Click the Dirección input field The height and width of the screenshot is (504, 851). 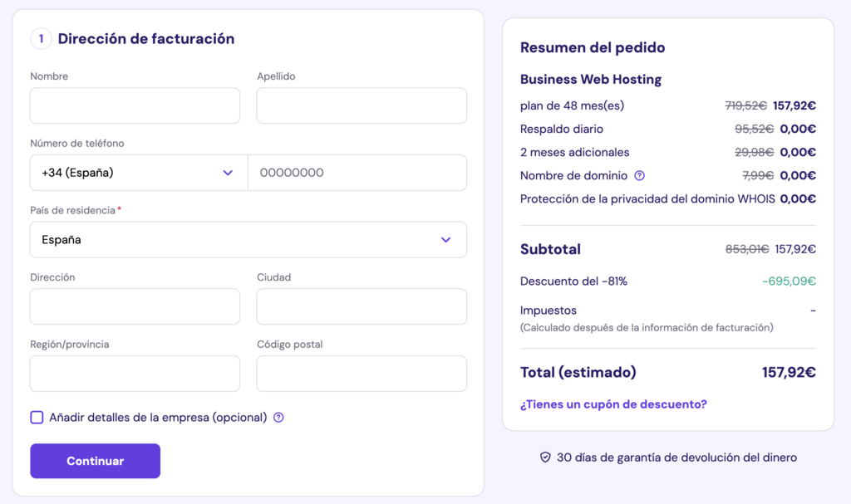click(135, 306)
